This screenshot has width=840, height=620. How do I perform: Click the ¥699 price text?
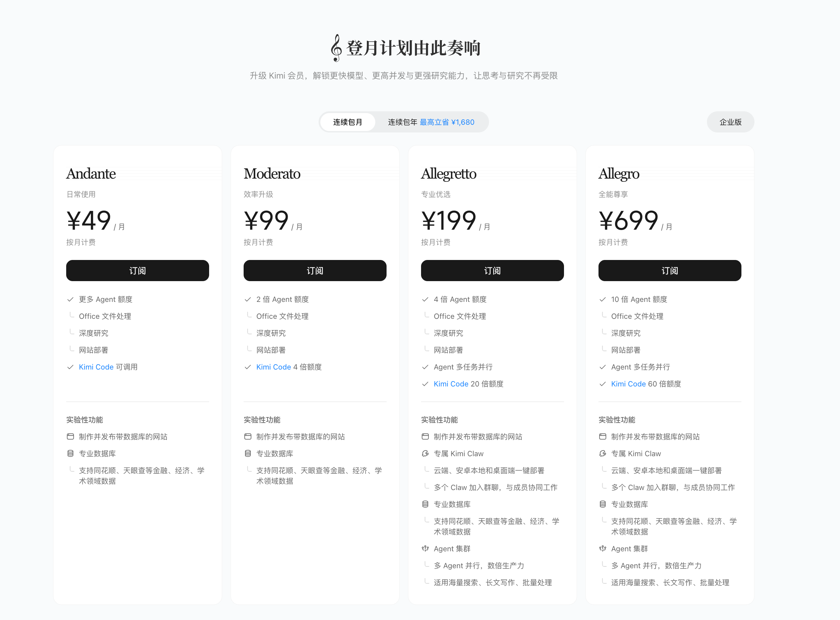pos(628,220)
